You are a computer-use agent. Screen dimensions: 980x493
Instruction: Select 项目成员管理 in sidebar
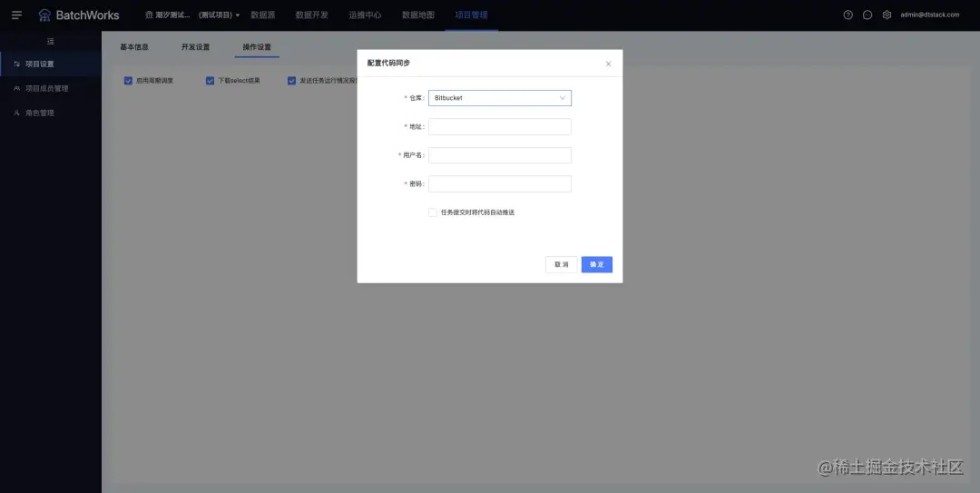pos(51,88)
